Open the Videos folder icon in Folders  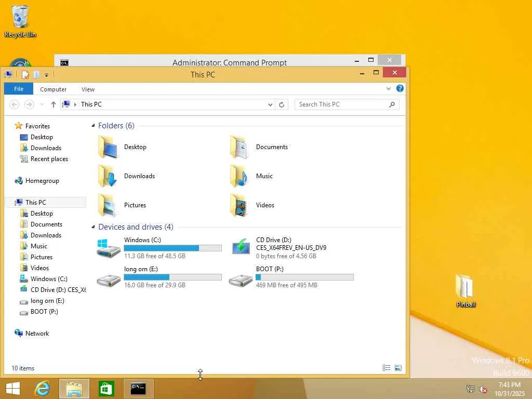tap(240, 205)
